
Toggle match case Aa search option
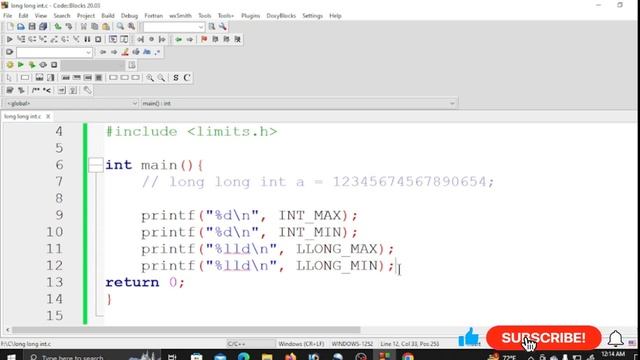coord(147,52)
